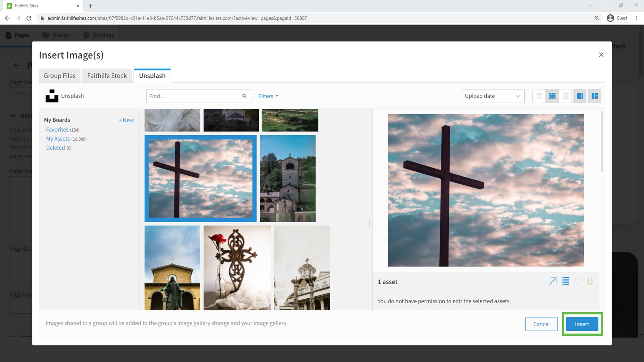Open the Upload date sort dropdown
Screen dimensions: 644x362
click(x=493, y=96)
